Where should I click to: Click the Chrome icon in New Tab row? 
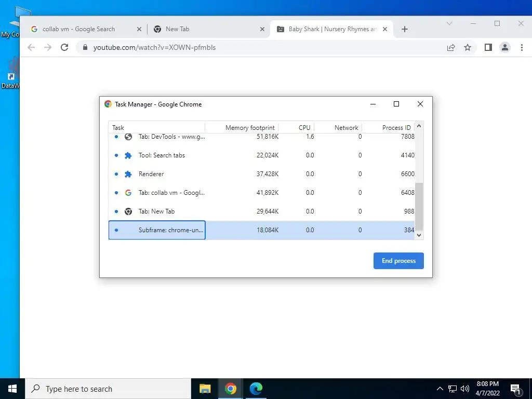pos(128,211)
